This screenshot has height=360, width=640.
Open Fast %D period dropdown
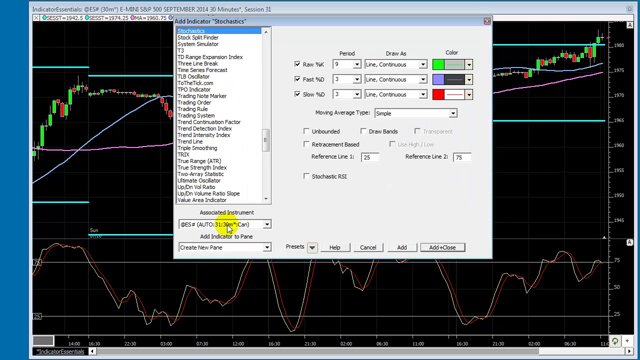click(357, 80)
